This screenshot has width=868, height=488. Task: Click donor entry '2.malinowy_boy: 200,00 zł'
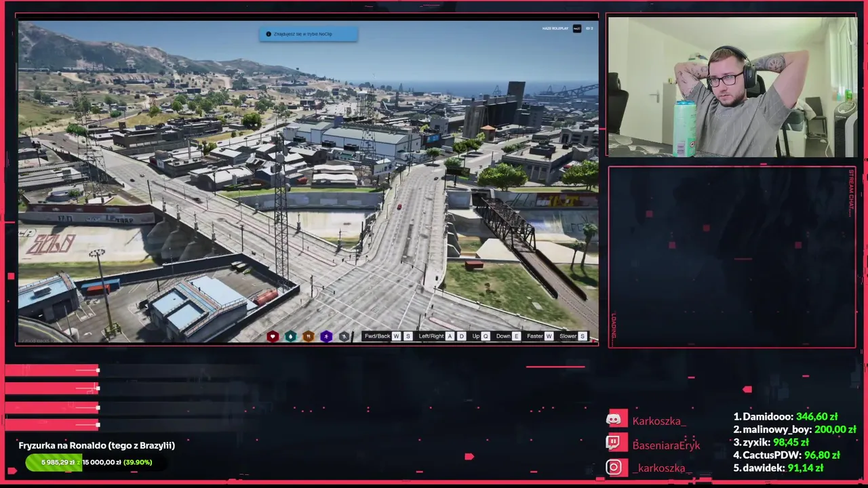click(x=795, y=430)
